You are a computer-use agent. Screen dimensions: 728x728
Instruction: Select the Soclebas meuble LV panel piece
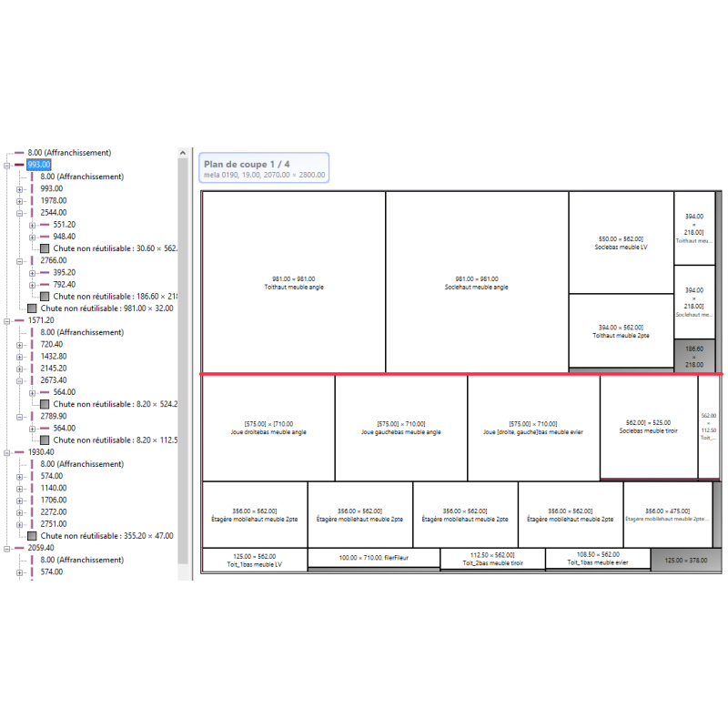point(620,242)
